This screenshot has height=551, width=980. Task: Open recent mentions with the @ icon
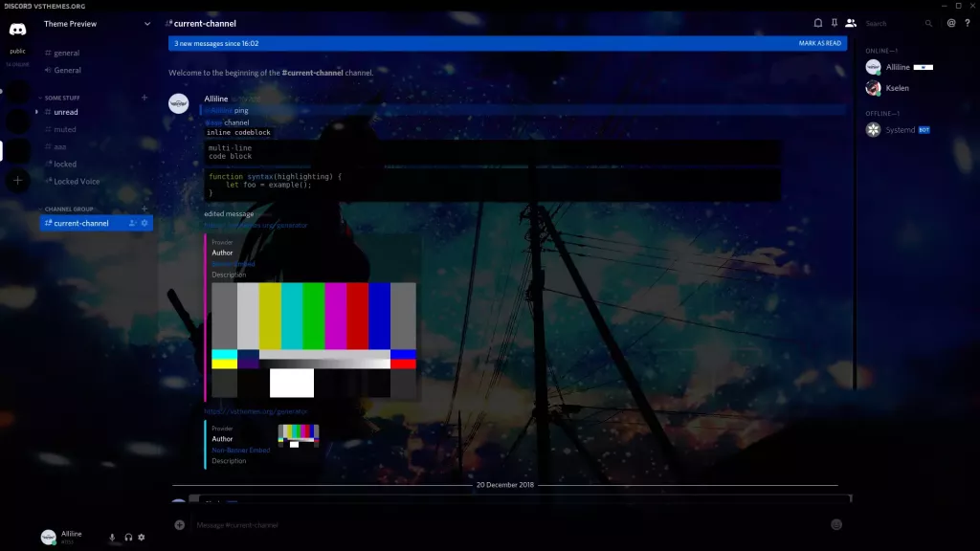[952, 23]
